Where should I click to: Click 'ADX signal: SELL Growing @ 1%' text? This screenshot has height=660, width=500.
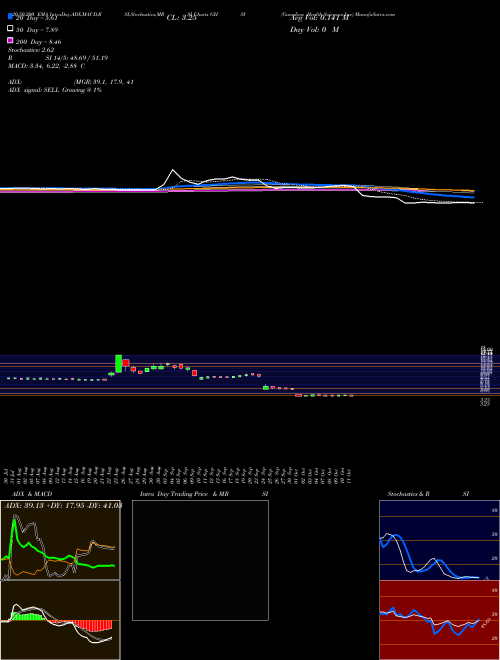(55, 90)
